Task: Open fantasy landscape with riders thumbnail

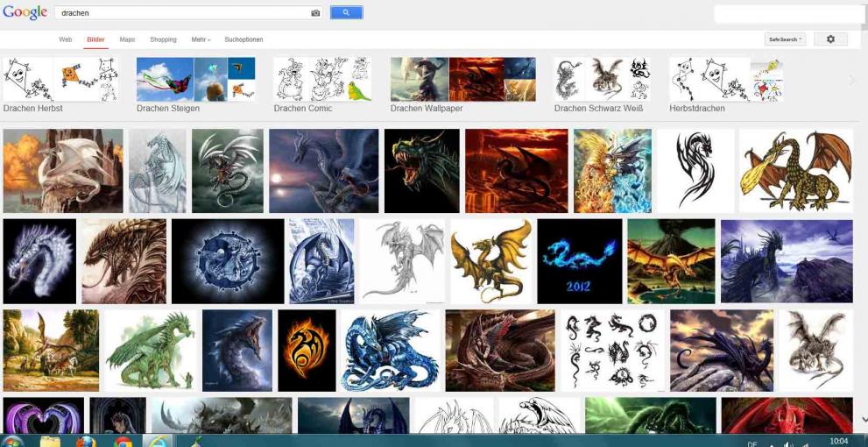Action: 51,351
